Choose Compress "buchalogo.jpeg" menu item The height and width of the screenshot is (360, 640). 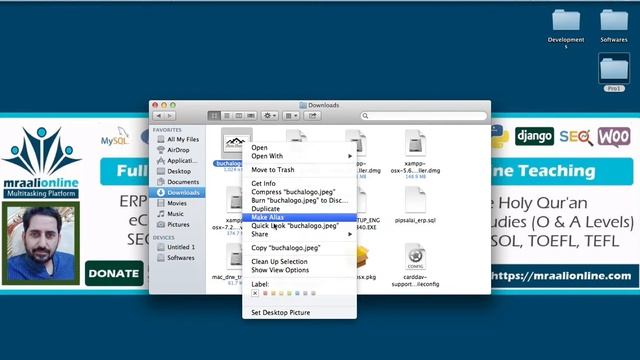click(x=299, y=192)
